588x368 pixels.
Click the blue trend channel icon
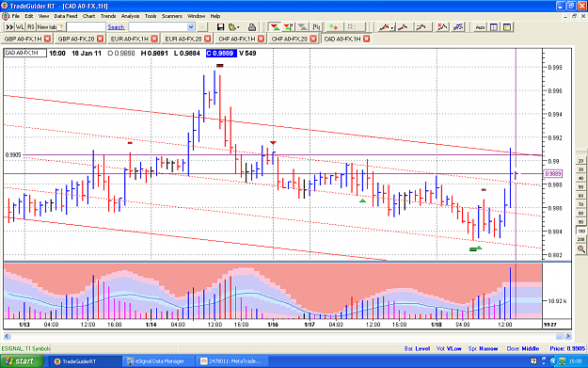458,27
